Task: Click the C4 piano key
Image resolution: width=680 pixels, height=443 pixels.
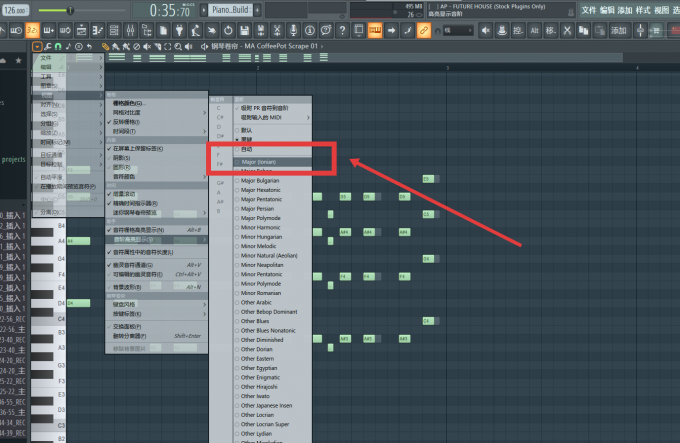Action: pos(49,319)
